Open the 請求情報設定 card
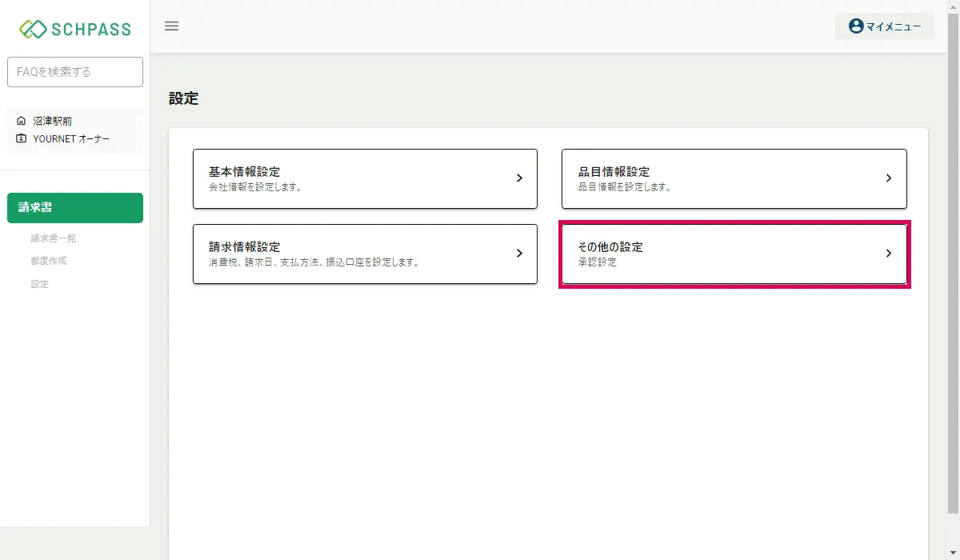 point(365,254)
